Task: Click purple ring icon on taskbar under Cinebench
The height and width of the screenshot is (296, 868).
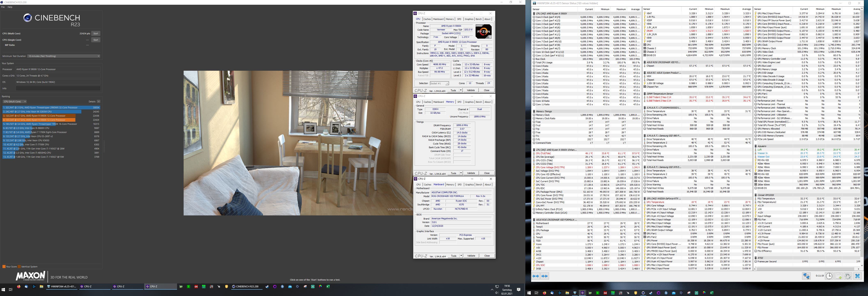Action: 275,287
